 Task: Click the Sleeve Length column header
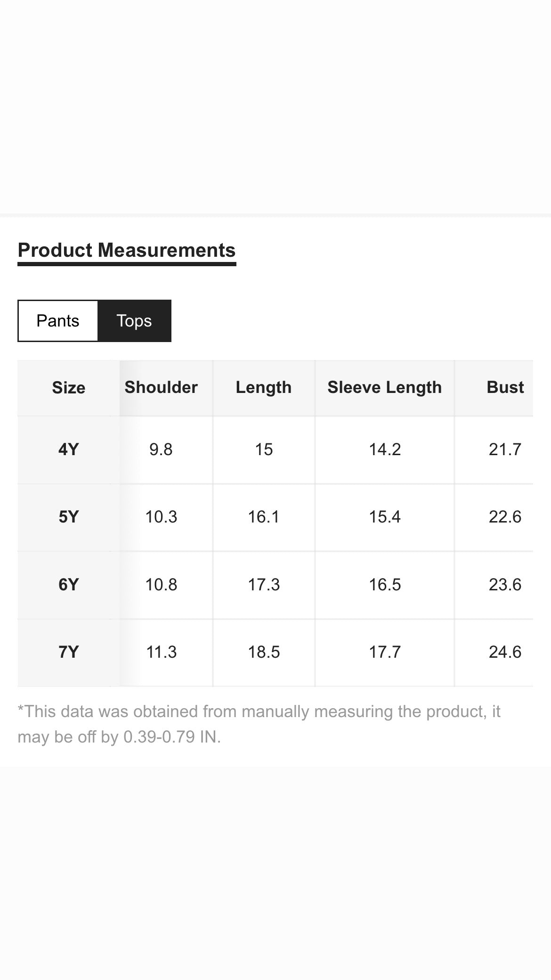pos(385,387)
